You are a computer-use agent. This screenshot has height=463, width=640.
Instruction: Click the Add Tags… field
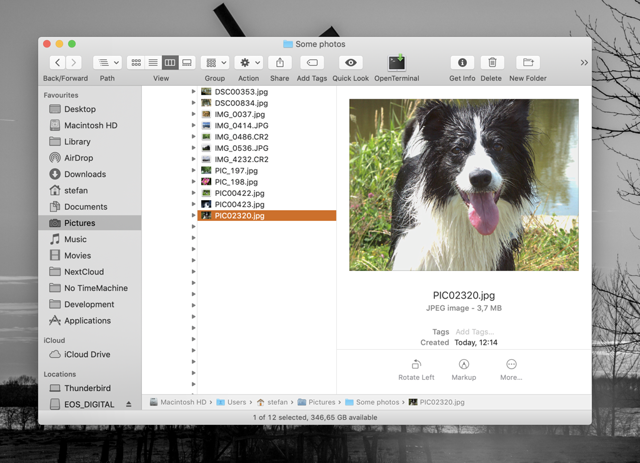click(x=475, y=332)
